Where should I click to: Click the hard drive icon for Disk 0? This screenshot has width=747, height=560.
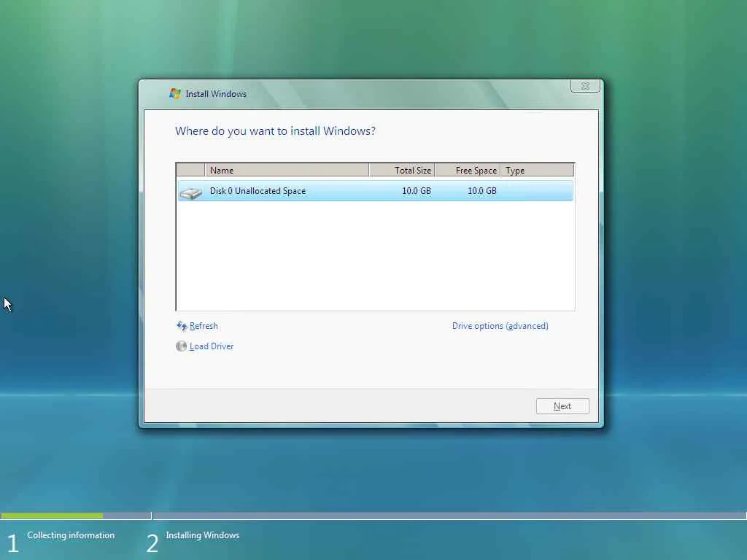pos(190,192)
